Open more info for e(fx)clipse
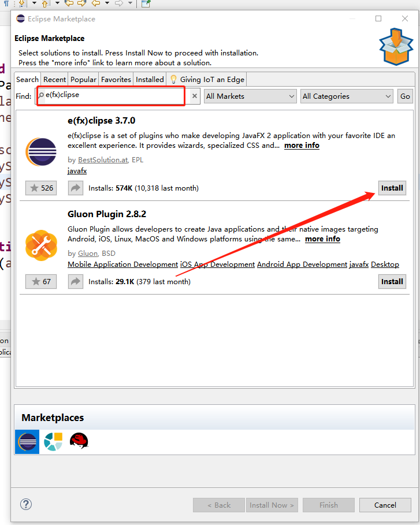The image size is (420, 525). pos(302,146)
